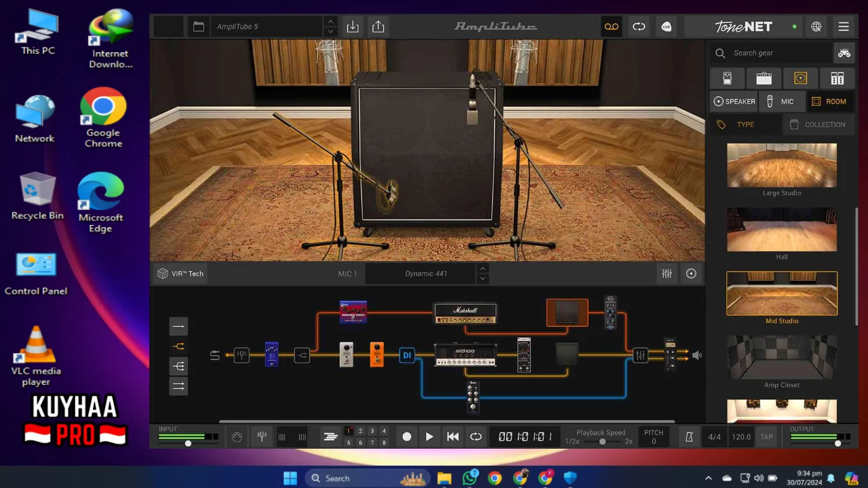Rewind to start

point(453,437)
